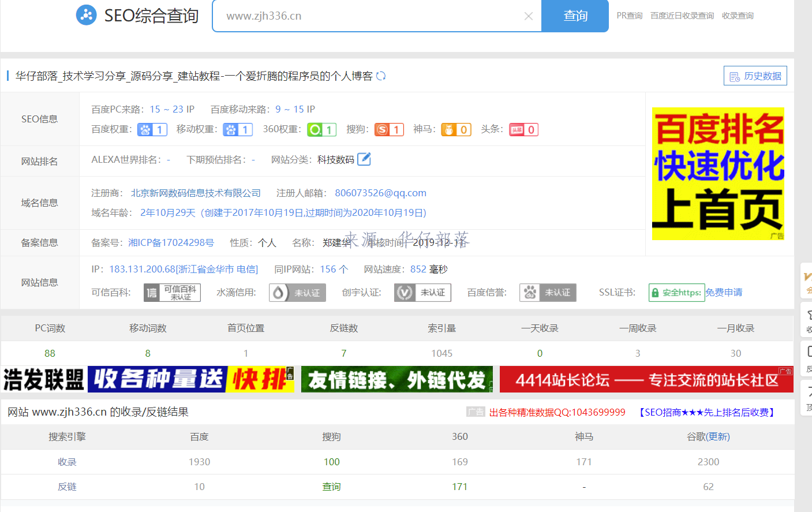Screen dimensions: 812x512
Task: Click the 360权重 green badge
Action: pos(322,129)
